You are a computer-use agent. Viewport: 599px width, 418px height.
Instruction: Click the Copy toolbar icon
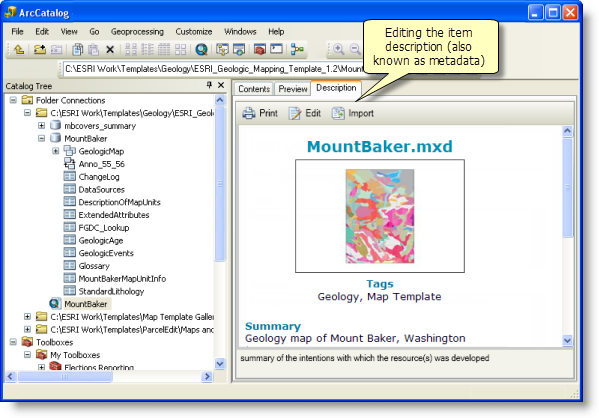pyautogui.click(x=78, y=49)
